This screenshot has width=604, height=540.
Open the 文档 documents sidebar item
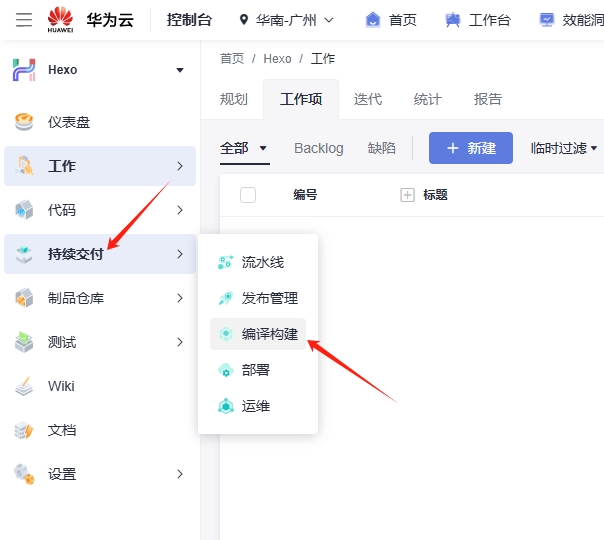(x=60, y=430)
